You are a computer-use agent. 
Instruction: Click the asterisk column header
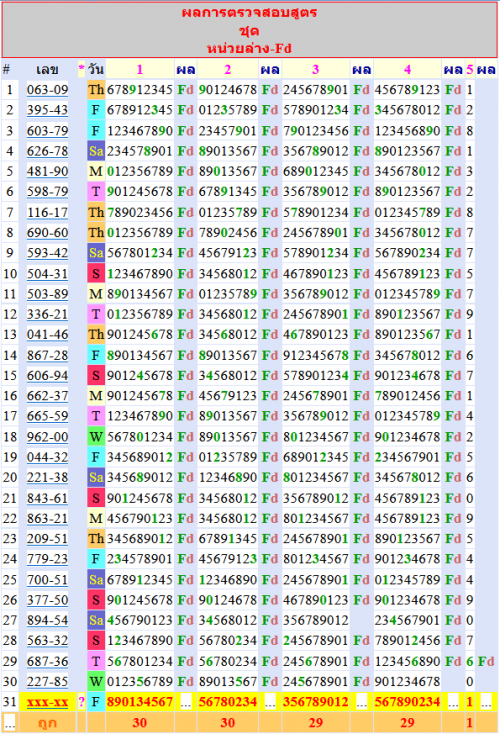tap(81, 69)
